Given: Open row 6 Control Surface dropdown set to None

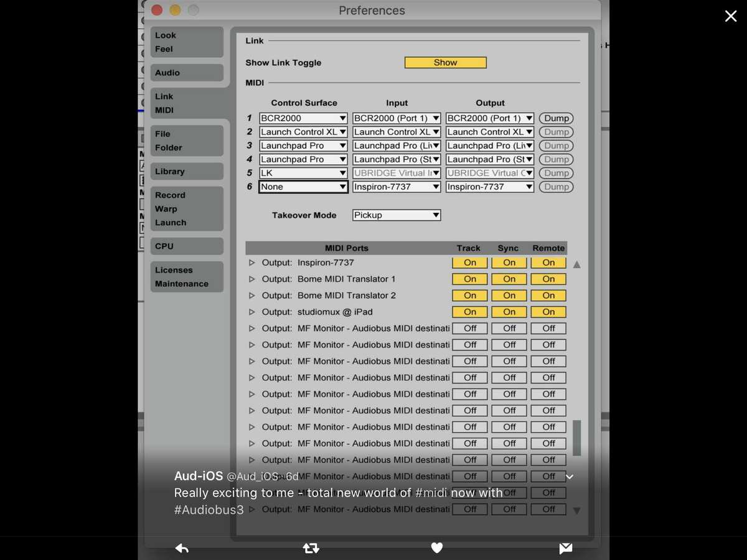Looking at the screenshot, I should click(x=303, y=187).
